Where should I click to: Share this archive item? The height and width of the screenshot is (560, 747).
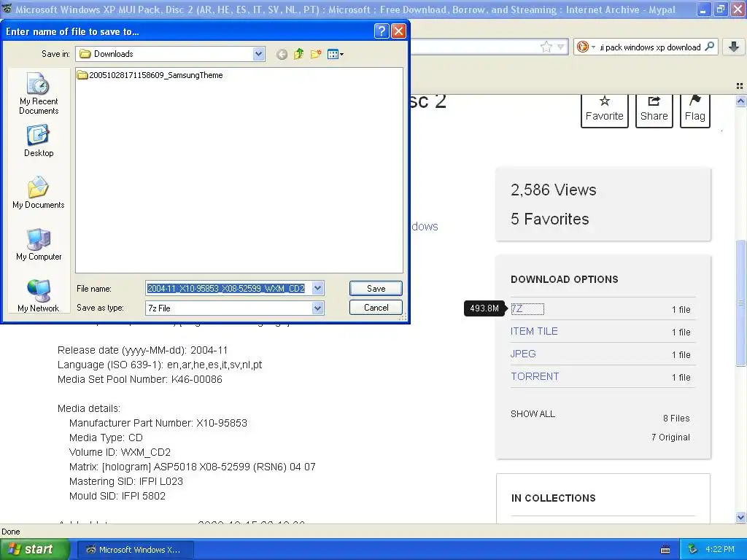(654, 111)
